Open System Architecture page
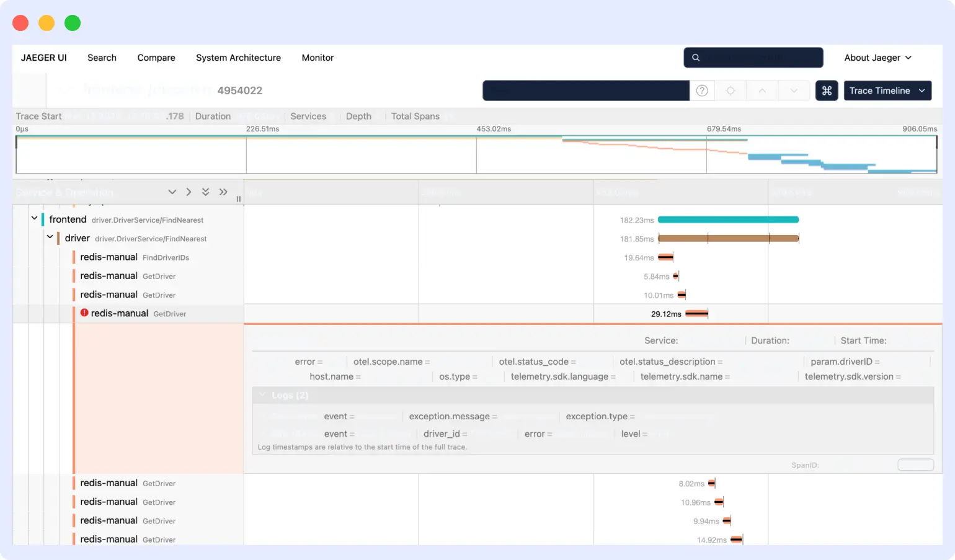955x560 pixels. [238, 58]
